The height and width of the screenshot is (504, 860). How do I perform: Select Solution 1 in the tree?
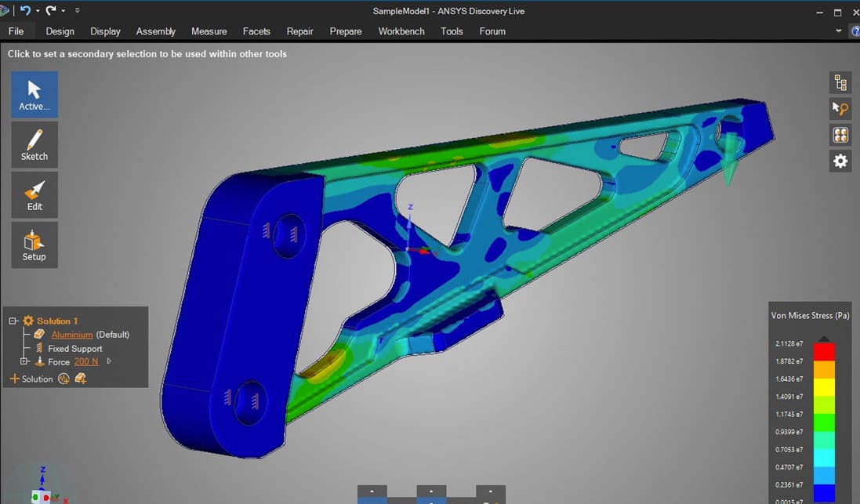tap(57, 321)
